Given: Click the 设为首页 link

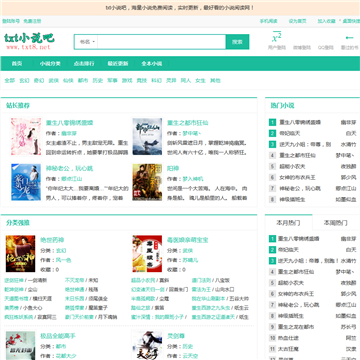Looking at the screenshot, I should (298, 21).
